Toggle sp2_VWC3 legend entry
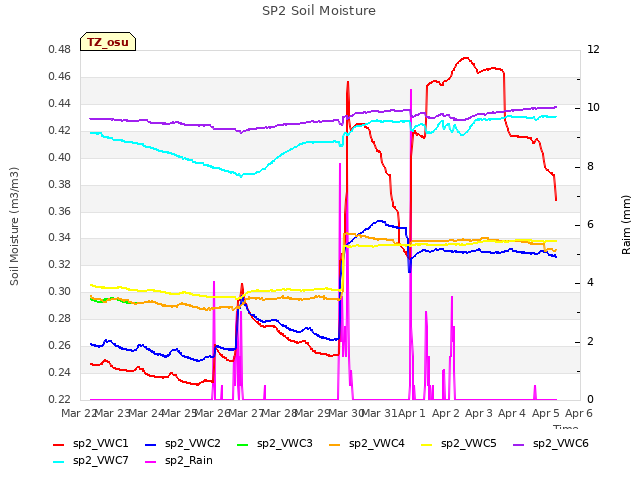This screenshot has height=480, width=640. click(x=275, y=444)
